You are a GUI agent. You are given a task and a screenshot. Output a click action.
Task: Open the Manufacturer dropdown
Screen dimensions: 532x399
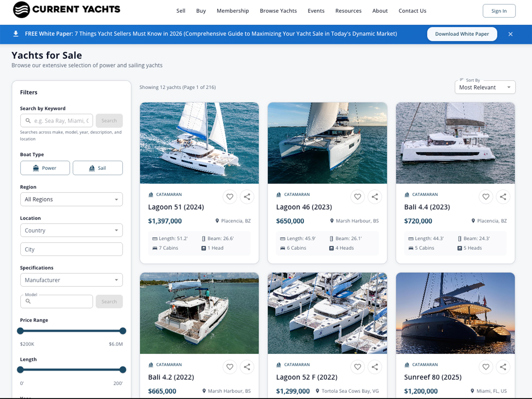click(71, 280)
